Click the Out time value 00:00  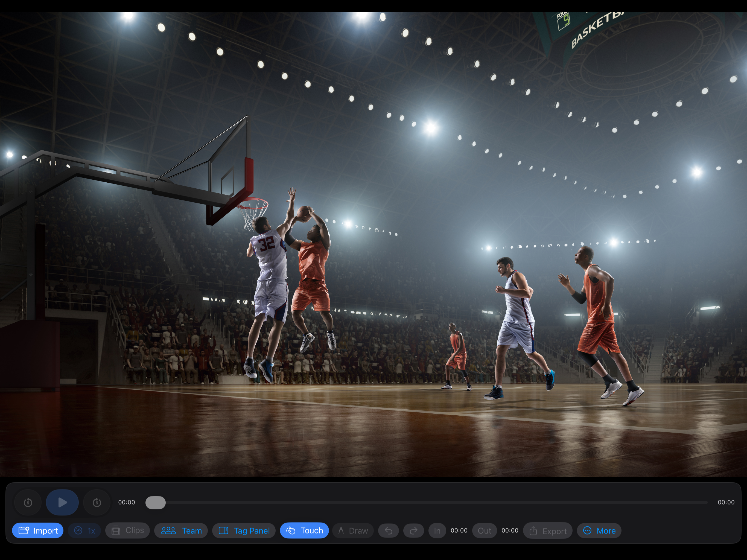click(510, 530)
